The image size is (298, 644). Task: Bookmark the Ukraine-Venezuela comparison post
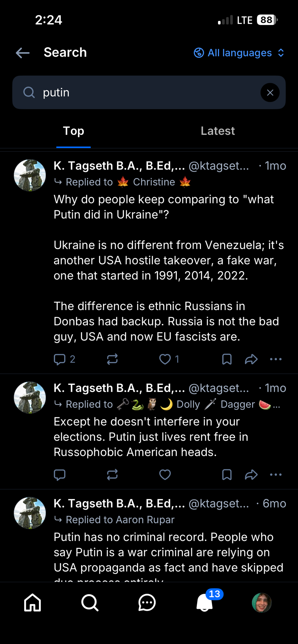pos(227,359)
